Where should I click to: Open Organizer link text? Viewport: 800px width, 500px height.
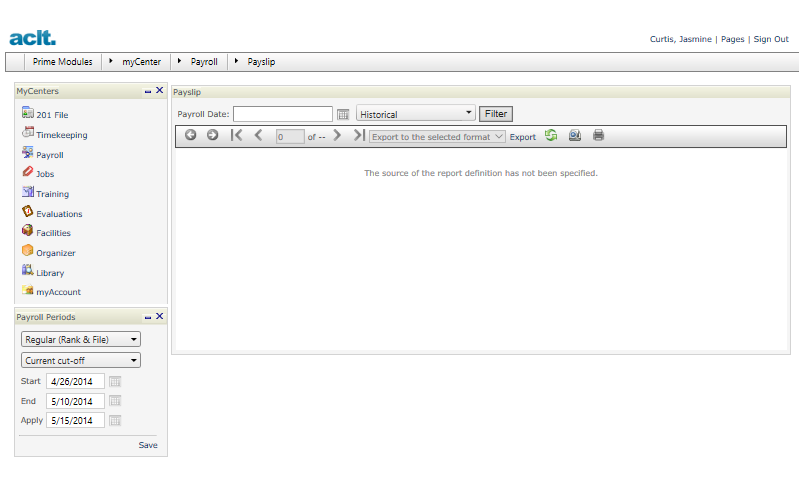click(x=56, y=253)
